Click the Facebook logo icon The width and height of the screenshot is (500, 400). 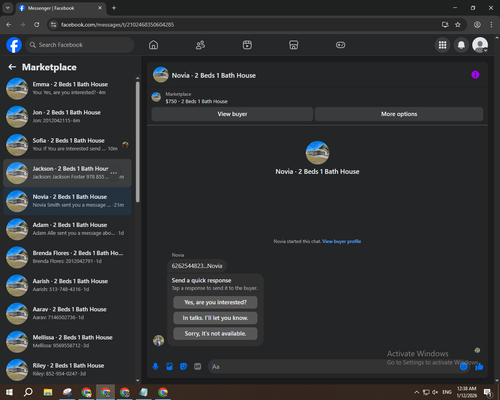click(14, 45)
